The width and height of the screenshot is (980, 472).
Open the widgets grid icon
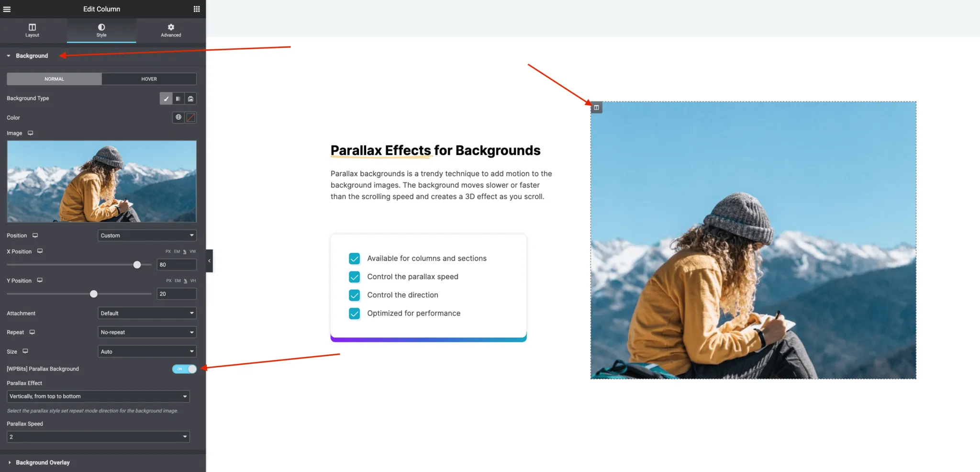[197, 9]
